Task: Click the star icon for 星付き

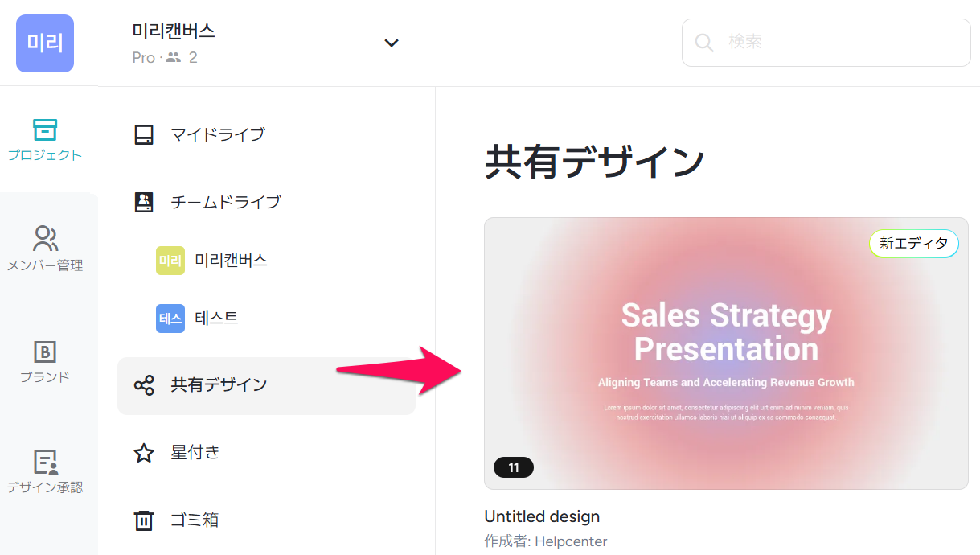Action: coord(144,453)
